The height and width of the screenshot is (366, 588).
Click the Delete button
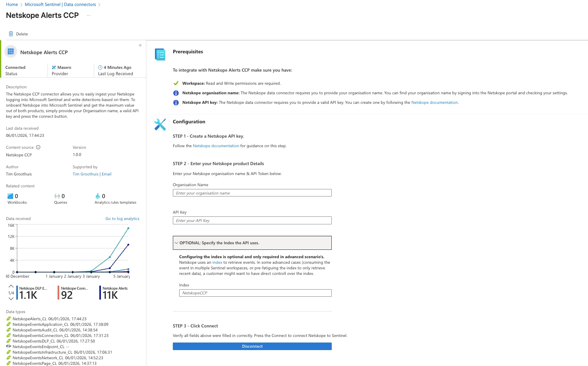click(x=18, y=34)
